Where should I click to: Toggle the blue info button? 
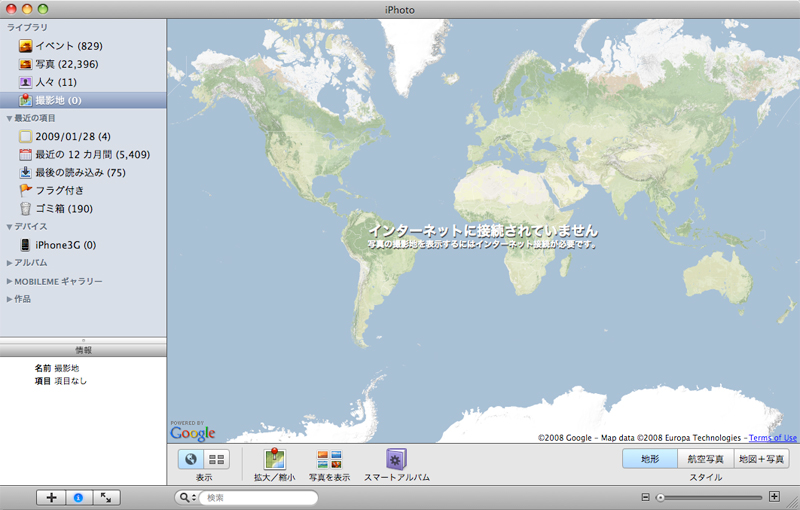[x=79, y=497]
